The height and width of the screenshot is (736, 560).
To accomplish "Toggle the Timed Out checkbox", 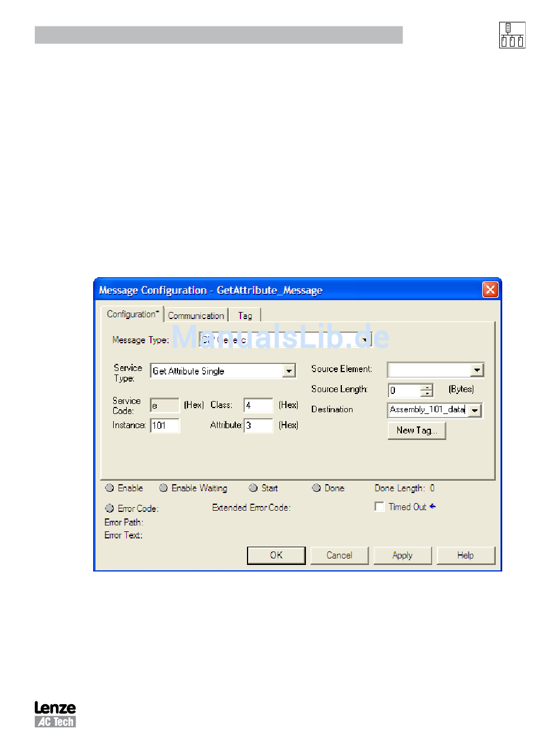I will [x=380, y=507].
